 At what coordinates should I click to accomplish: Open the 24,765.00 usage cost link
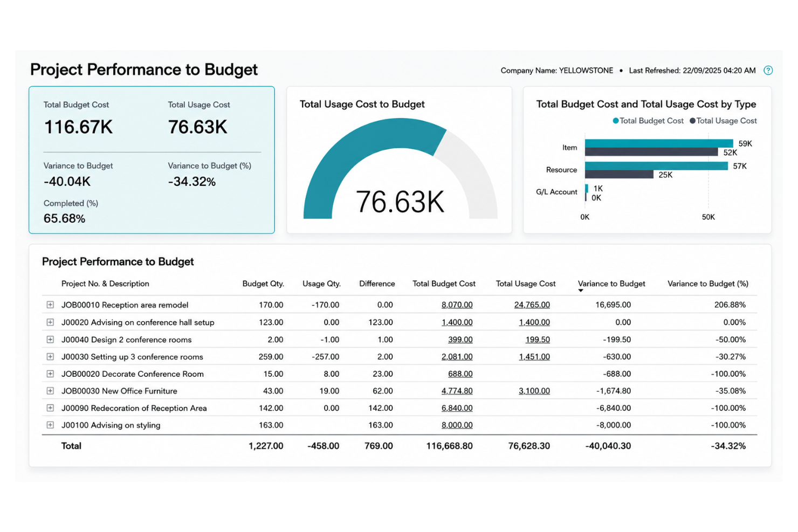click(x=532, y=305)
